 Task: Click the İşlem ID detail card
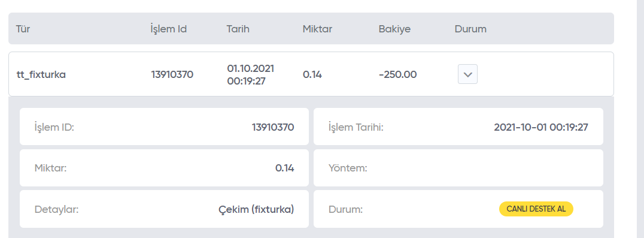[164, 126]
